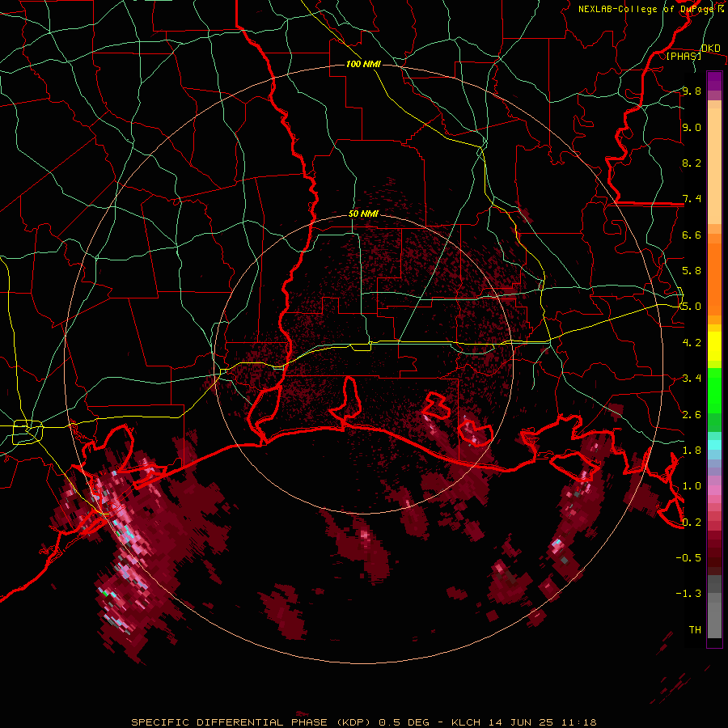
Task: Click the '100 NMI' range ring label
Action: 363,64
